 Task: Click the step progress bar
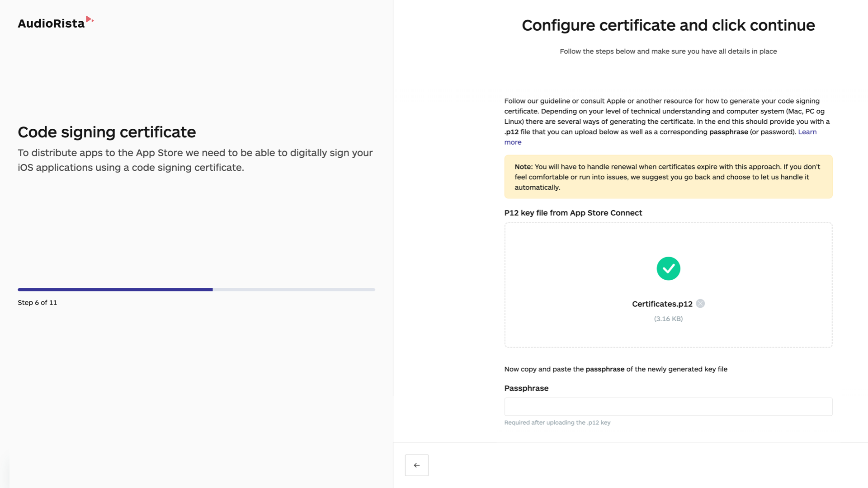196,290
